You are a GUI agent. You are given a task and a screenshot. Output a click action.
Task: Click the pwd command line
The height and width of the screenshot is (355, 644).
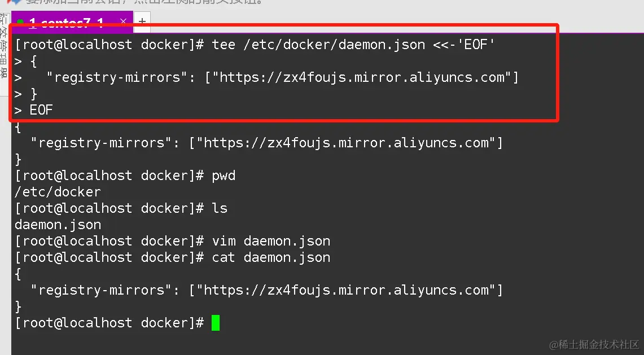(x=125, y=176)
